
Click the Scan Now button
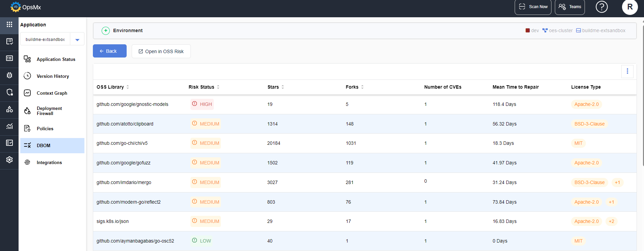point(533,7)
